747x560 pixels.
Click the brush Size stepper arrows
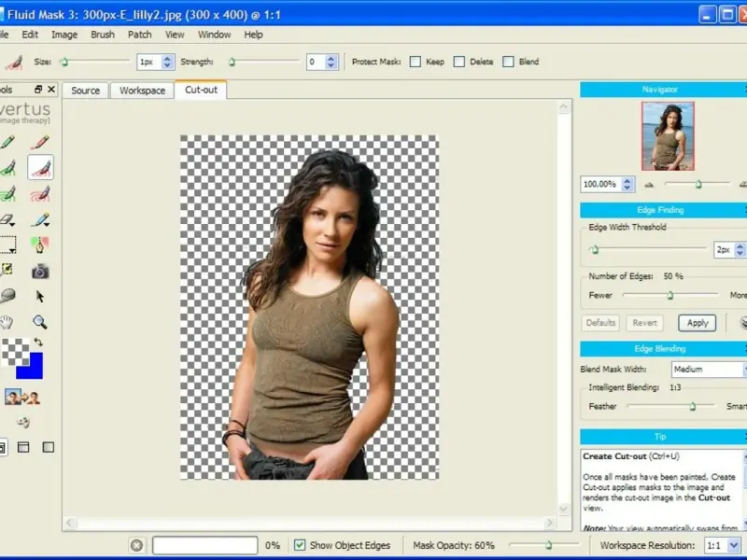point(167,62)
